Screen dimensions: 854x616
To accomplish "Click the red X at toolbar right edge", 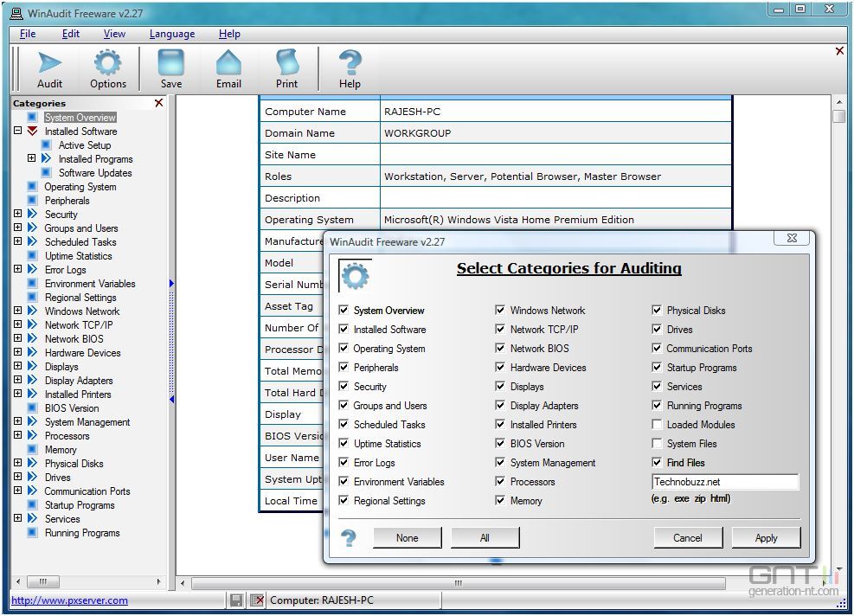I will point(840,51).
